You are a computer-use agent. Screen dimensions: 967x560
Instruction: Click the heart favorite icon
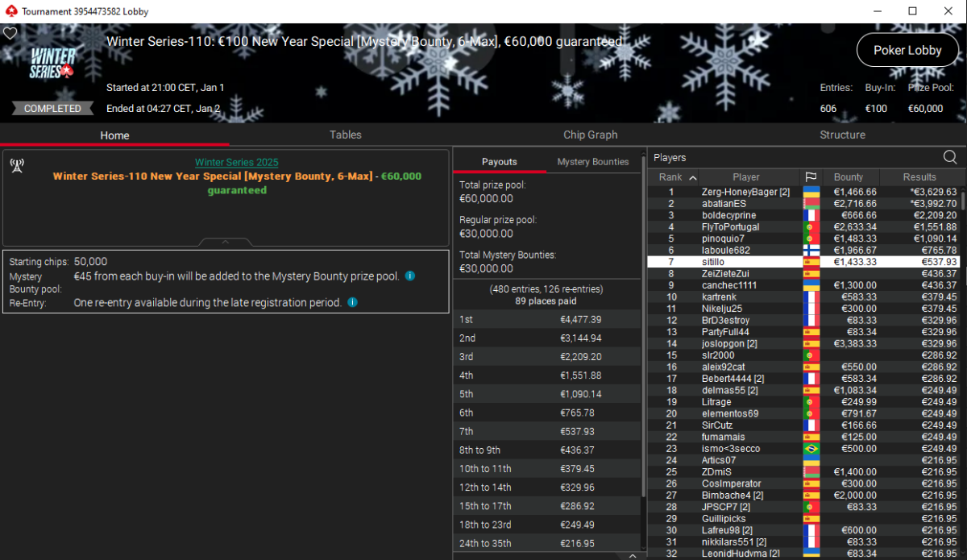[10, 34]
